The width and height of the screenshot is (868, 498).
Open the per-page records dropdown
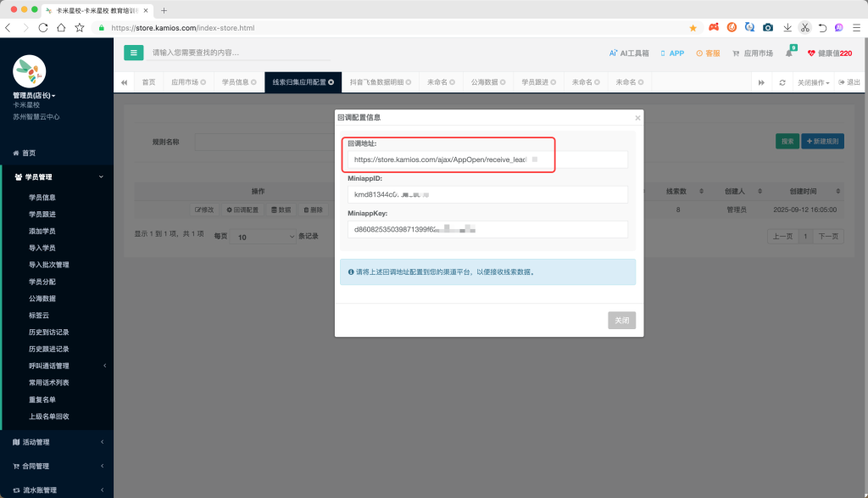click(x=264, y=237)
